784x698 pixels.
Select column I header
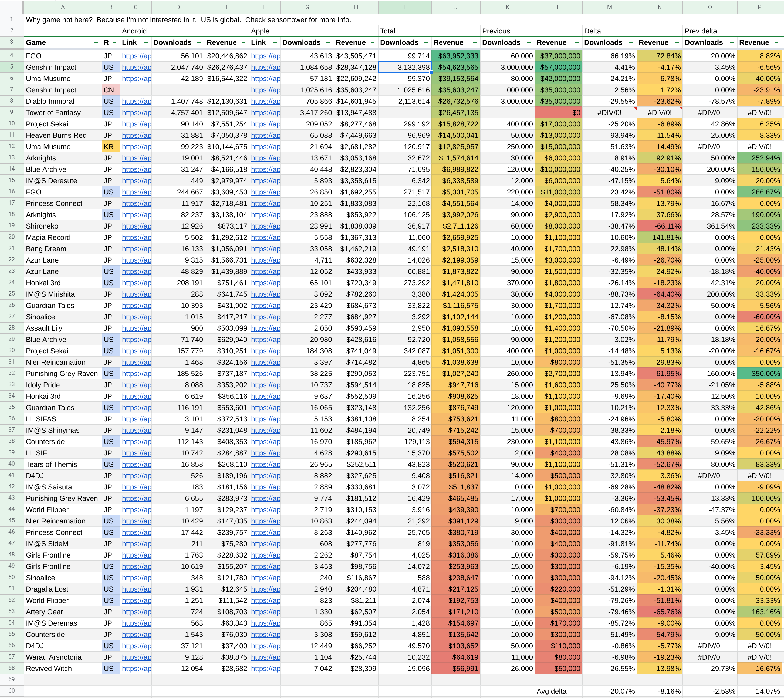pyautogui.click(x=405, y=7)
